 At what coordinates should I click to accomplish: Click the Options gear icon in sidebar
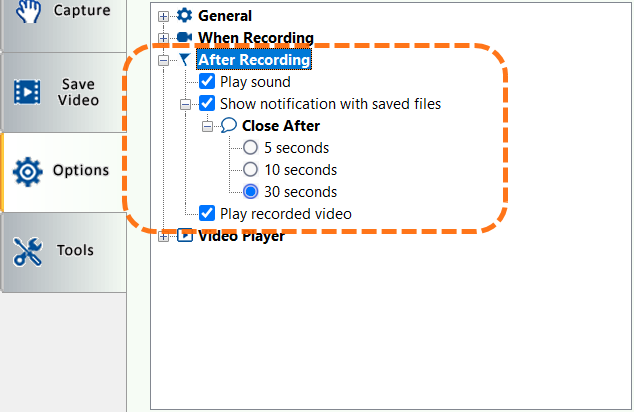click(x=27, y=171)
